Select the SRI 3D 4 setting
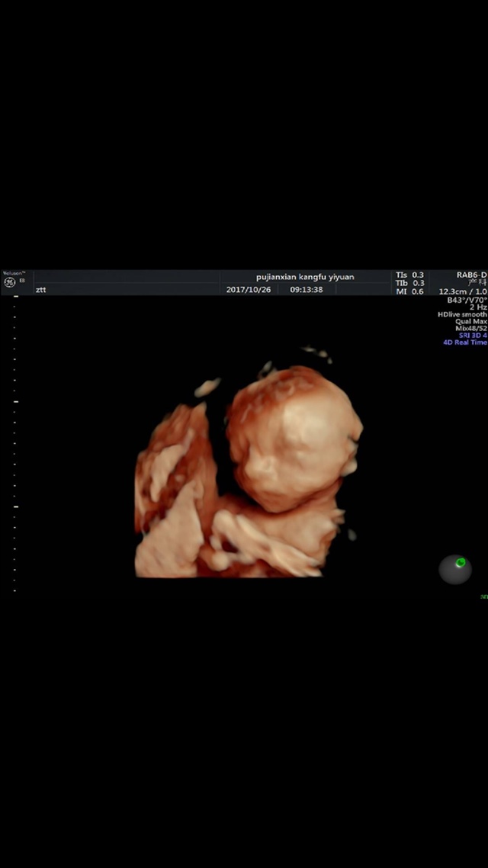Screen dimensions: 488x868 472,336
